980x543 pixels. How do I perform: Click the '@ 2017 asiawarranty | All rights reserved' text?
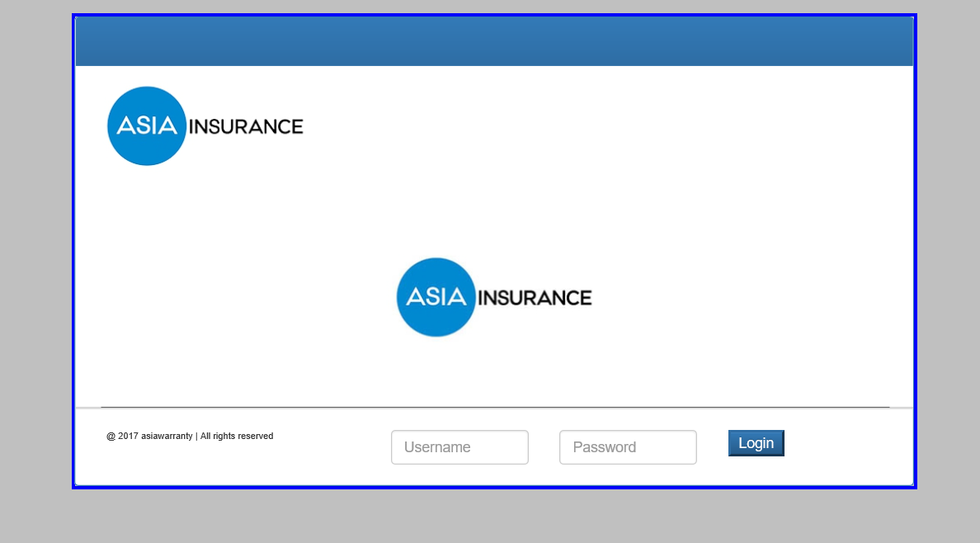coord(190,436)
